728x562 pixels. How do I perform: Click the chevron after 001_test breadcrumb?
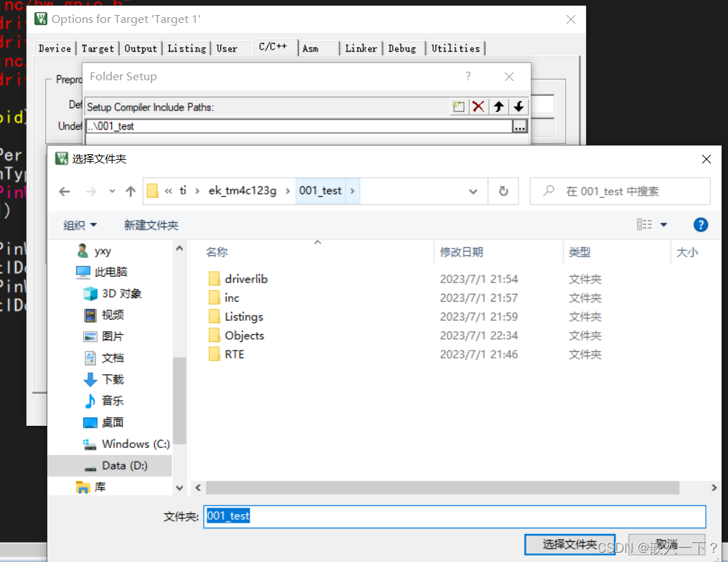[x=352, y=191]
